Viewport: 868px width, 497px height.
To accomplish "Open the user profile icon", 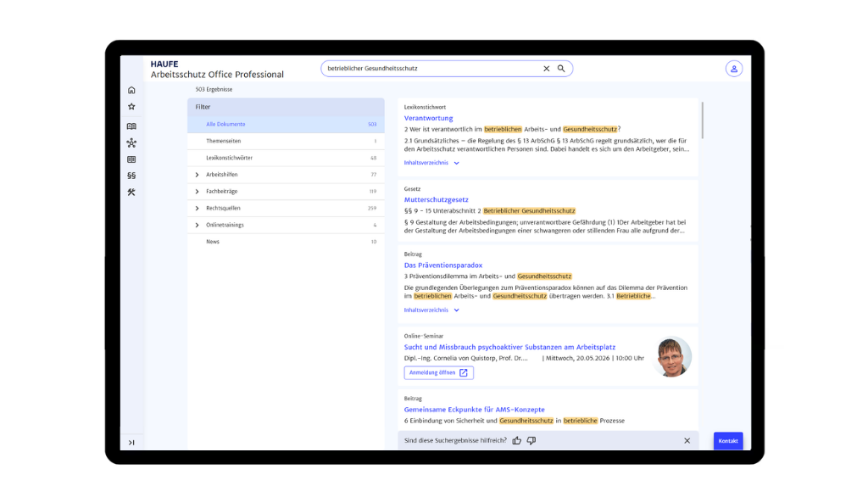I will pos(733,69).
